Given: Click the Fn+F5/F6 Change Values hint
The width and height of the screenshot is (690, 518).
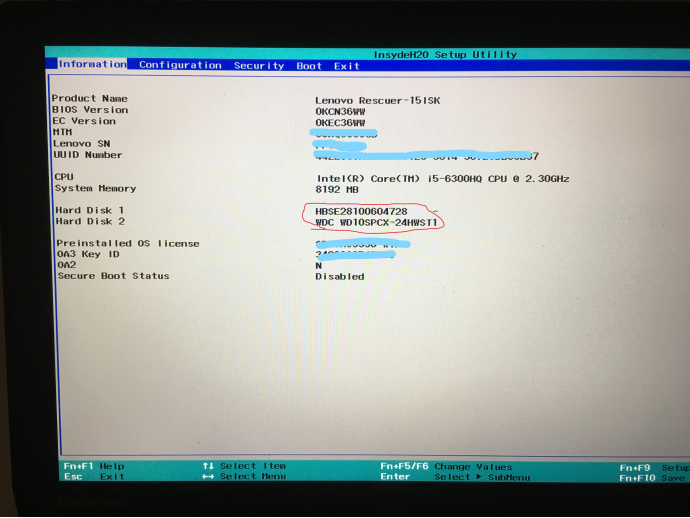Looking at the screenshot, I should pyautogui.click(x=446, y=467).
